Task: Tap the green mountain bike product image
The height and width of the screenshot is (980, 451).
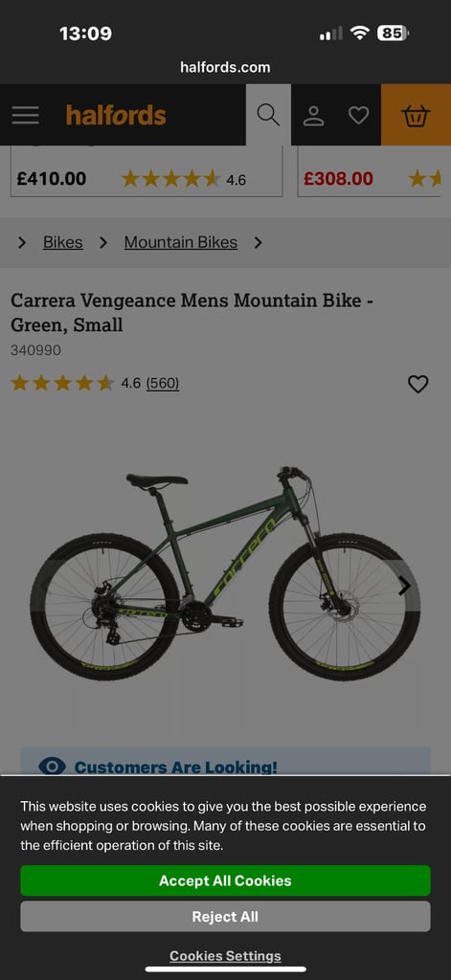Action: click(x=225, y=573)
